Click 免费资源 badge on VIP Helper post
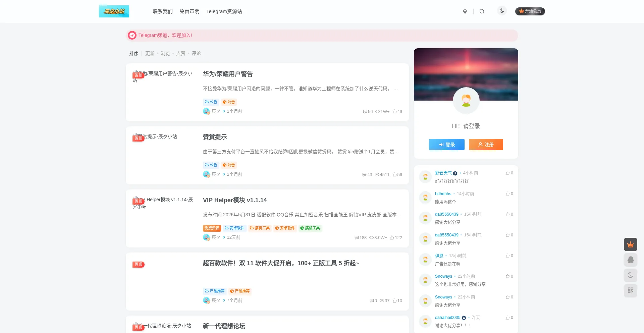The width and height of the screenshot is (644, 333). click(212, 228)
